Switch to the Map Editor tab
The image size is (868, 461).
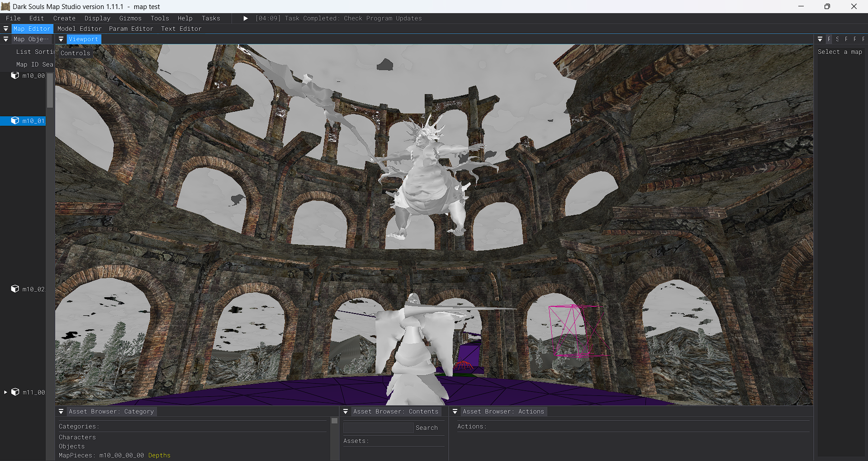click(32, 29)
